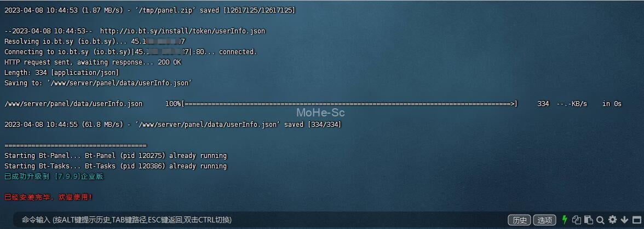Click the copy icon in the command bar
Screen dimensions: 644x229
577,220
